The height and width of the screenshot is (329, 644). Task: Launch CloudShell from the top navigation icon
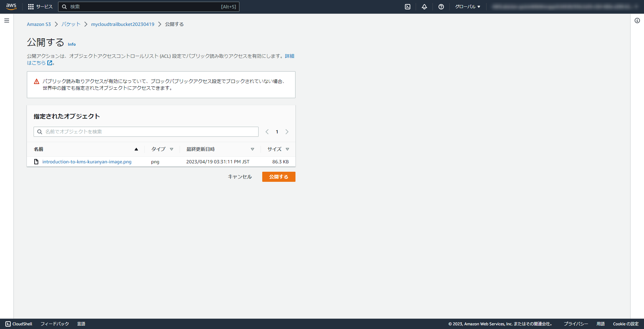(x=407, y=6)
